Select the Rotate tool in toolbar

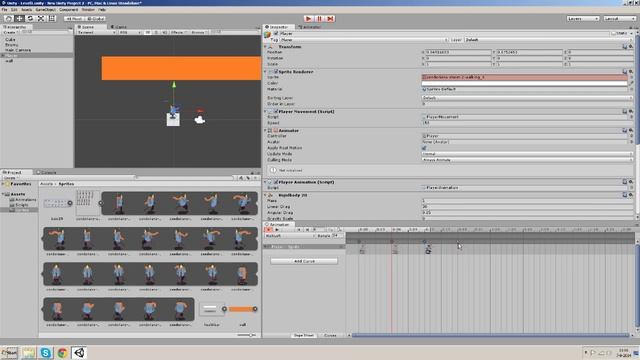click(x=30, y=19)
